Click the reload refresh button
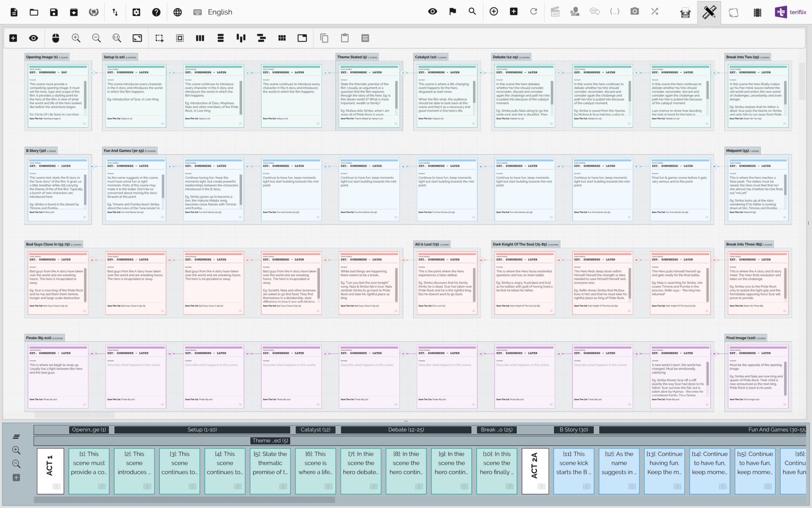 click(534, 12)
